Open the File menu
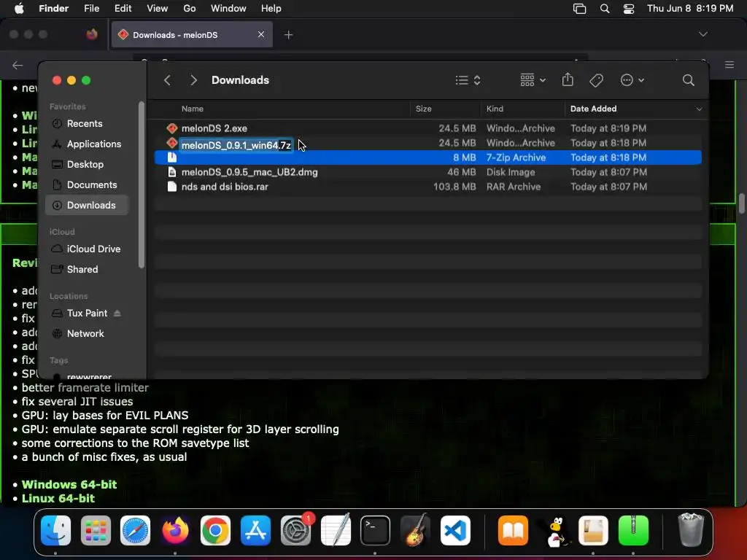 tap(91, 9)
